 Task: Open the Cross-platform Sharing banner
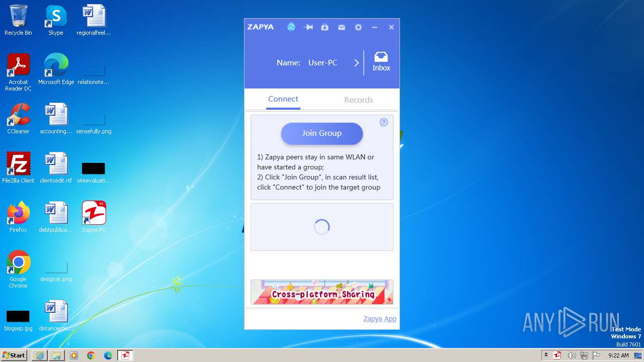tap(322, 292)
